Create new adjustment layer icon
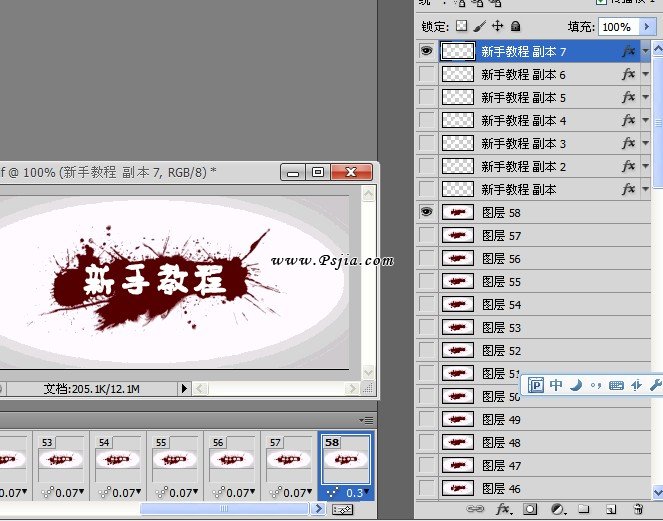 coord(558,509)
